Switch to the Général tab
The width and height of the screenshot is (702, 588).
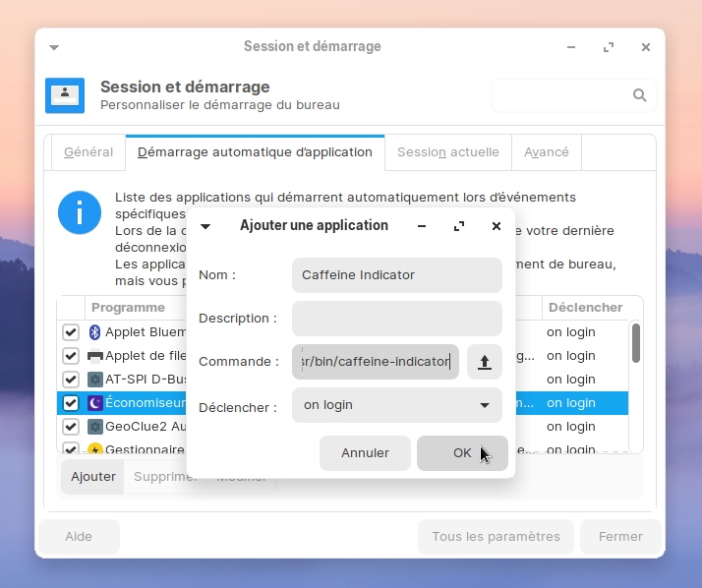click(x=88, y=152)
